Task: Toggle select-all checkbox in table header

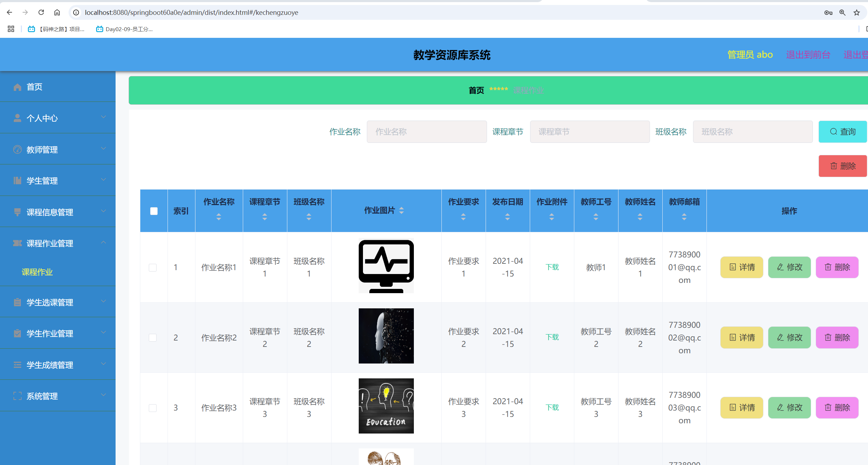Action: click(x=154, y=211)
